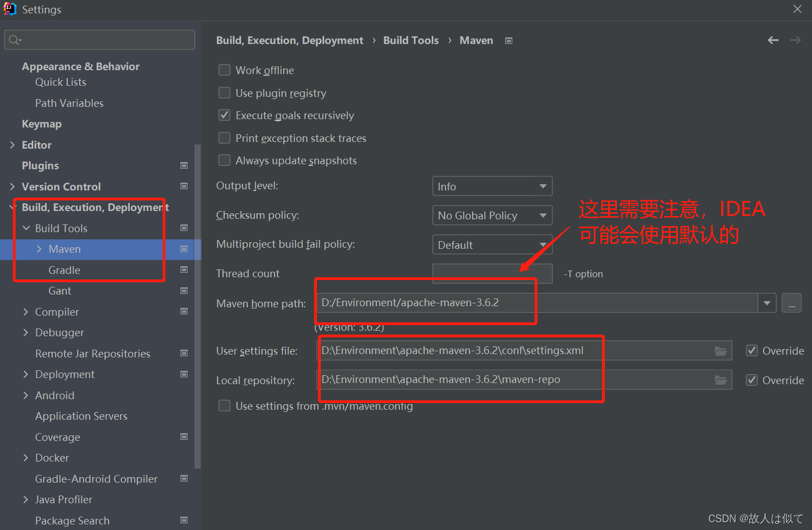Screen dimensions: 812x530
Task: Click the project-scope icon on Maven row
Action: click(184, 249)
